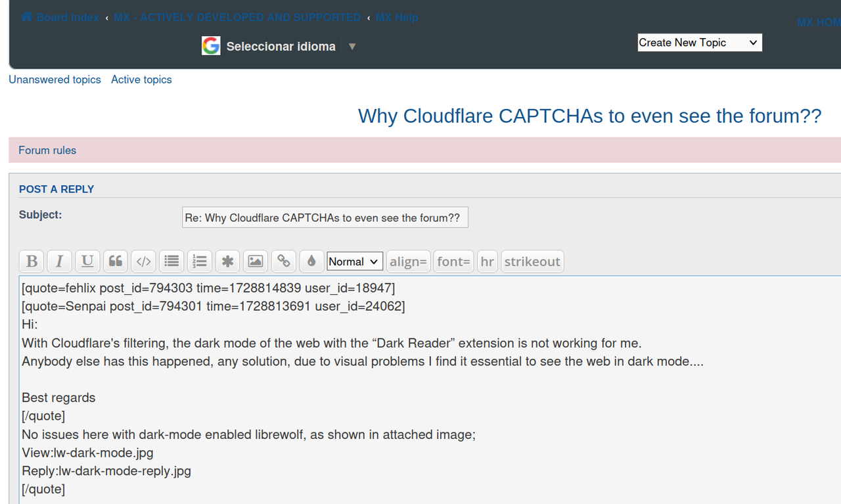The width and height of the screenshot is (841, 504).
Task: Expand Seleccionar idioma language selector arrow
Action: tap(352, 47)
